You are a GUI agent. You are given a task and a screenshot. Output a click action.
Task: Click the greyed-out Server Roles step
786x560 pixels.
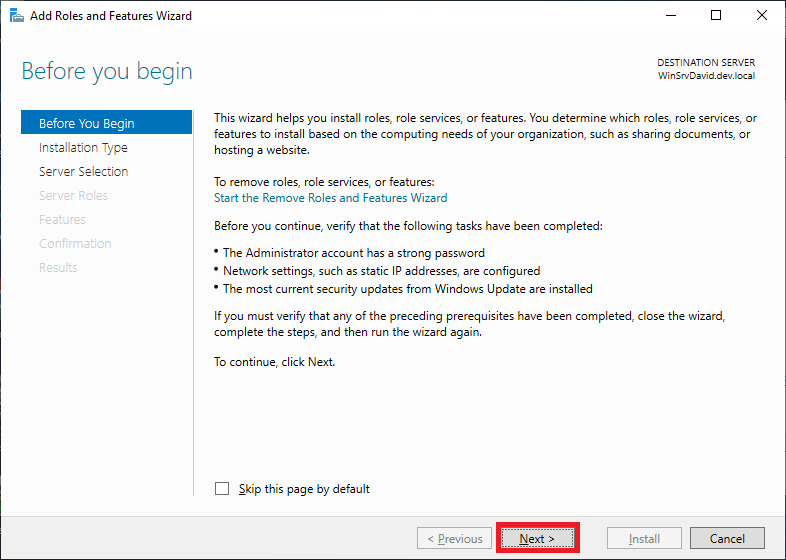(73, 195)
